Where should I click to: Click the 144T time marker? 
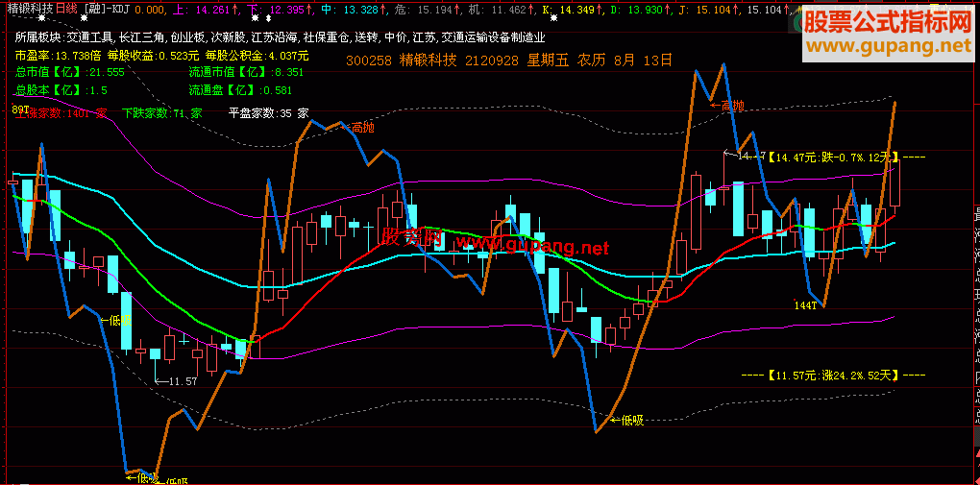[805, 305]
